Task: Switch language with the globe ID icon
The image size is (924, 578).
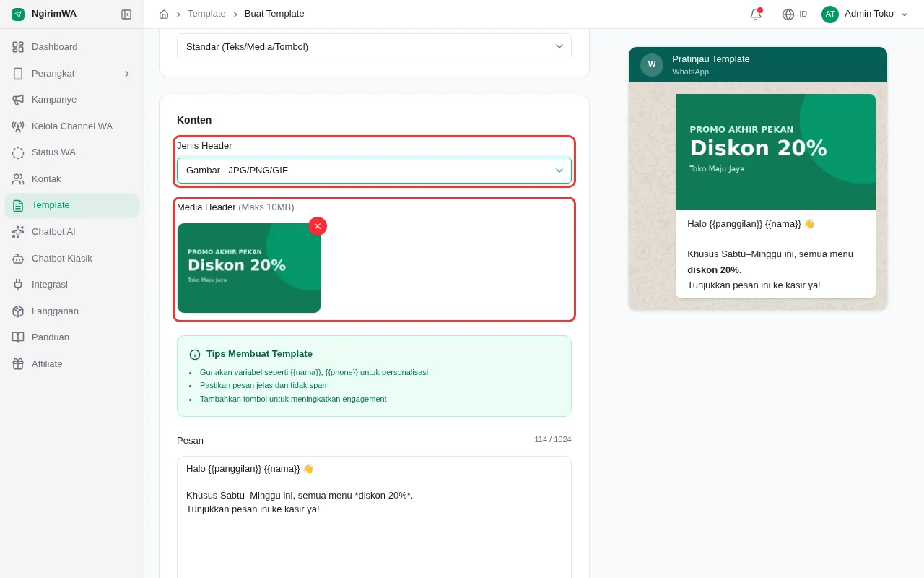Action: (795, 14)
